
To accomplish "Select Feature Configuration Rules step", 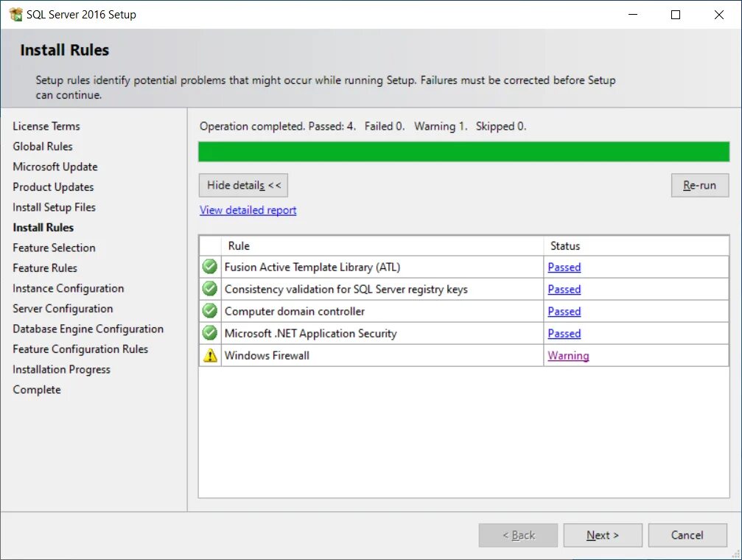I will click(x=80, y=349).
